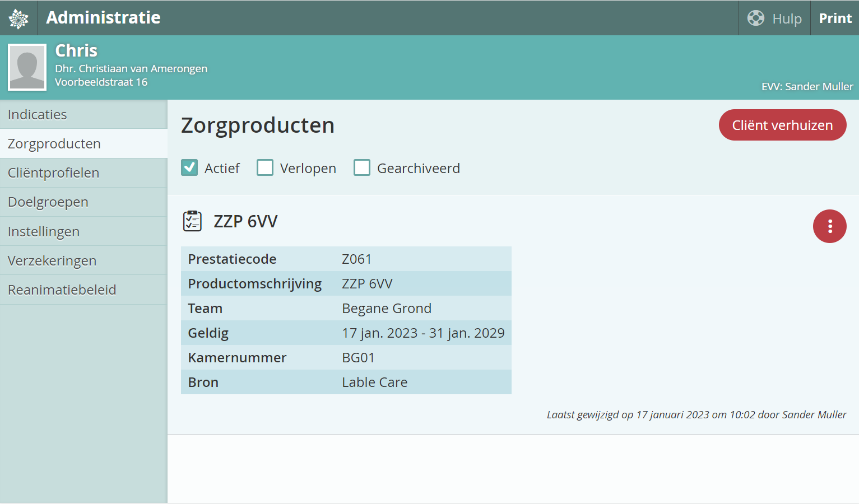Open the Indicaties section in sidebar
The image size is (859, 504).
coord(38,115)
